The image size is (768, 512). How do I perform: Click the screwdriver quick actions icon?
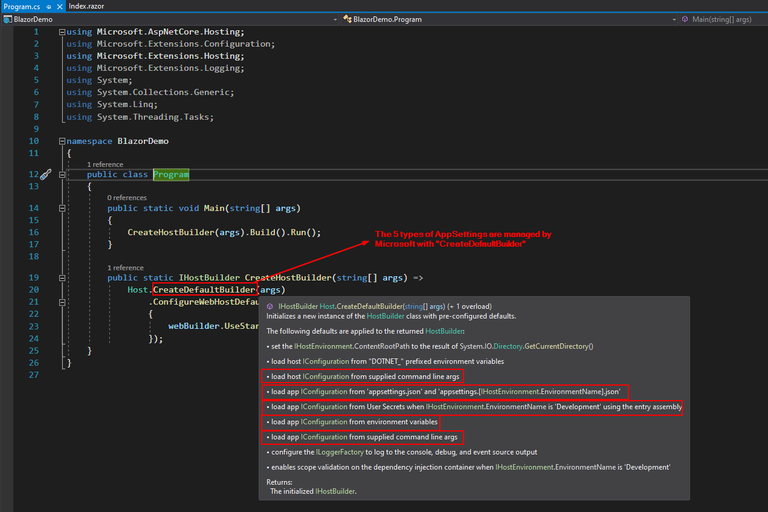(45, 174)
